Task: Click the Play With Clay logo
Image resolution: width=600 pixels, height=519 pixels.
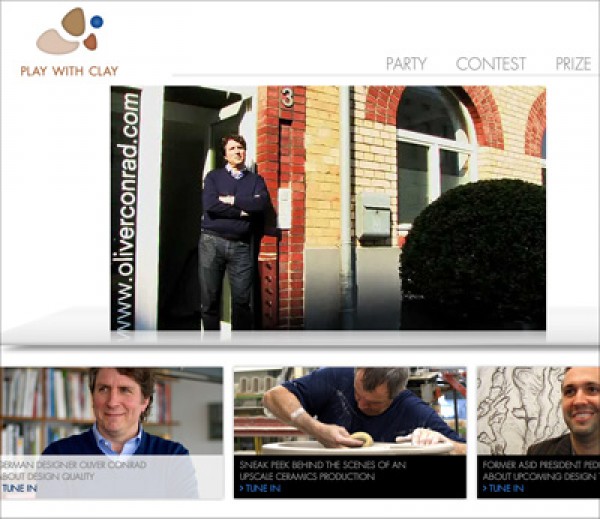Action: coord(70,42)
